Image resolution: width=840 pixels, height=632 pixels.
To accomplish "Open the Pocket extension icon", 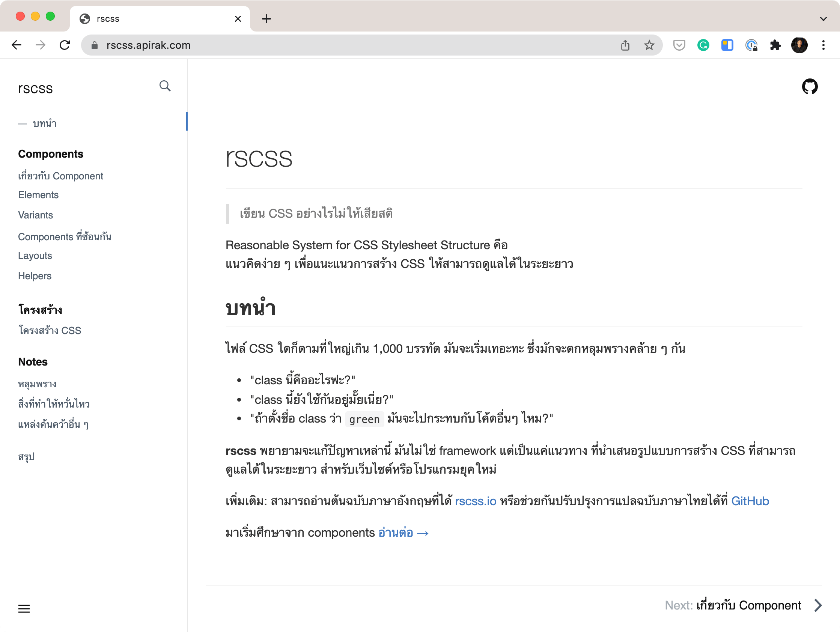I will (679, 45).
